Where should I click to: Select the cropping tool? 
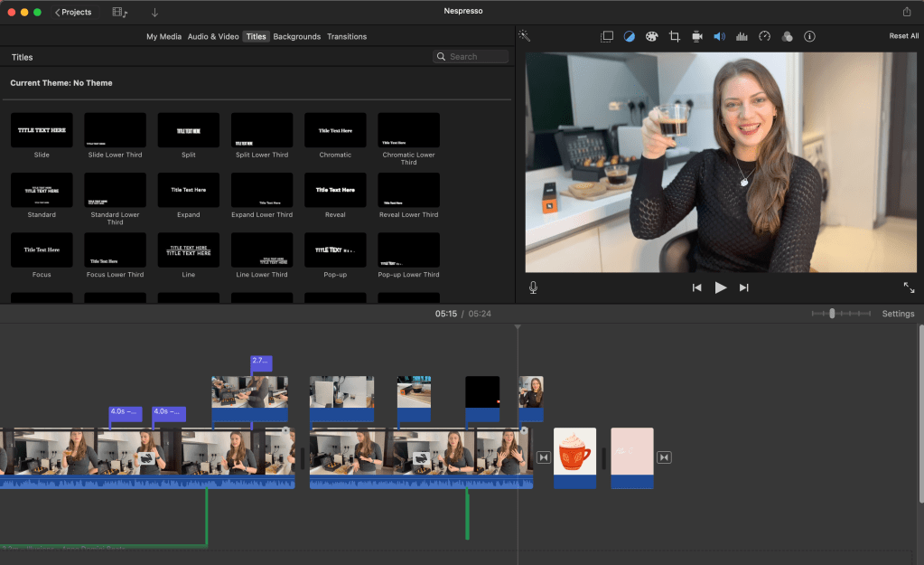[x=674, y=36]
